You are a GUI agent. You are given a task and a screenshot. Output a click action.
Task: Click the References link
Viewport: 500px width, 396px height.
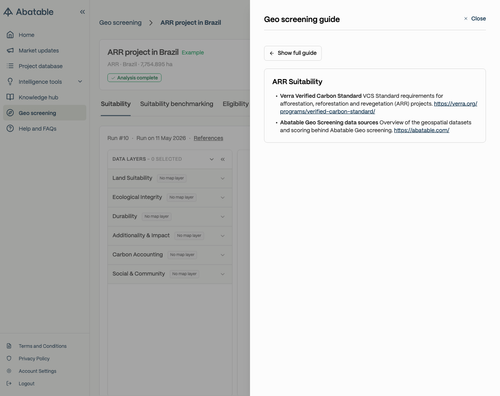[208, 138]
